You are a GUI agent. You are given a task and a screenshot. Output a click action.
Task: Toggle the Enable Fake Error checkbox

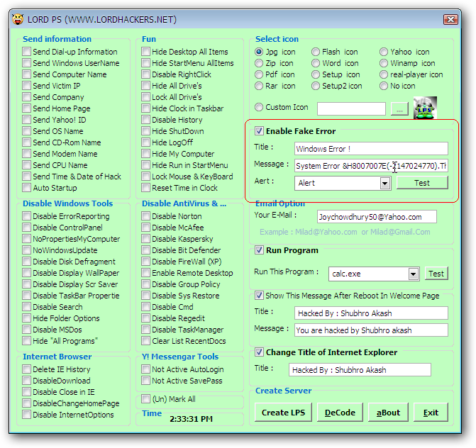260,131
